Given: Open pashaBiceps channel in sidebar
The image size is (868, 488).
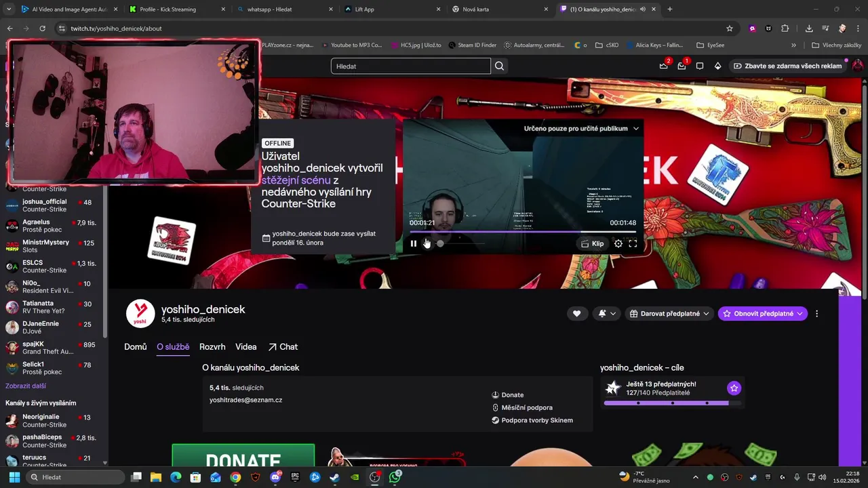Looking at the screenshot, I should 53,441.
